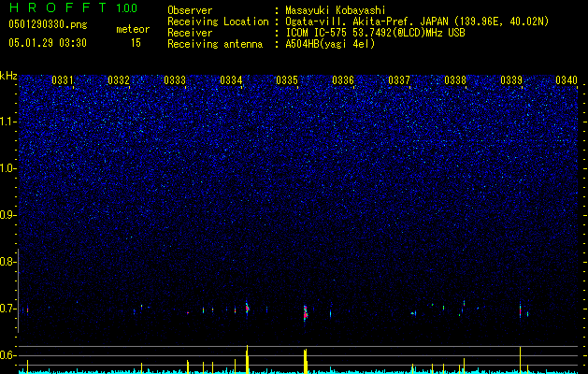Click the 0332 time marker
Viewport: 588px width, 374px height.
pyautogui.click(x=119, y=80)
